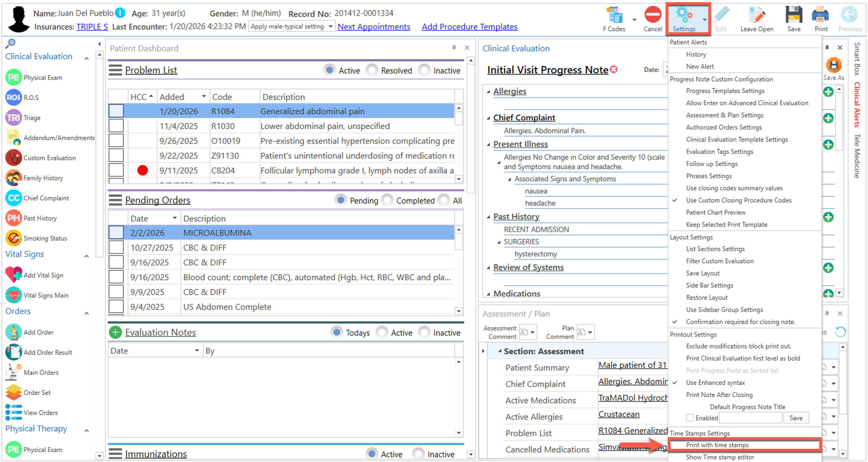Open the patient info icon next to name

pyautogui.click(x=120, y=13)
